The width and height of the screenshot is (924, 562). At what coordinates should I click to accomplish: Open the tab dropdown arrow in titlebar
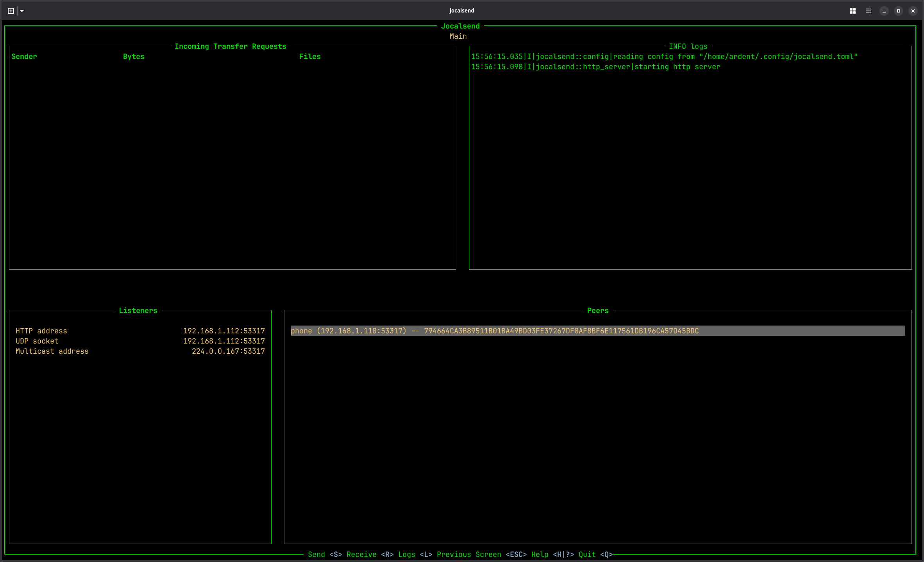(x=22, y=11)
